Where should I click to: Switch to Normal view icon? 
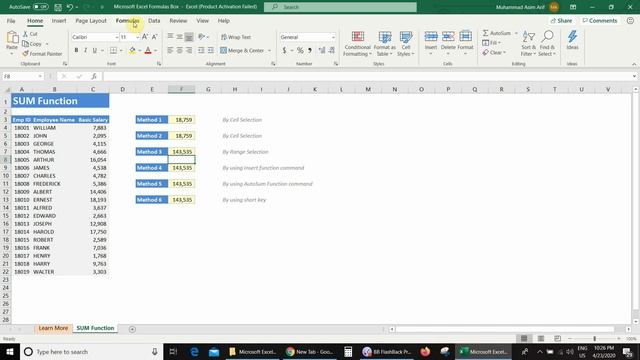point(524,339)
